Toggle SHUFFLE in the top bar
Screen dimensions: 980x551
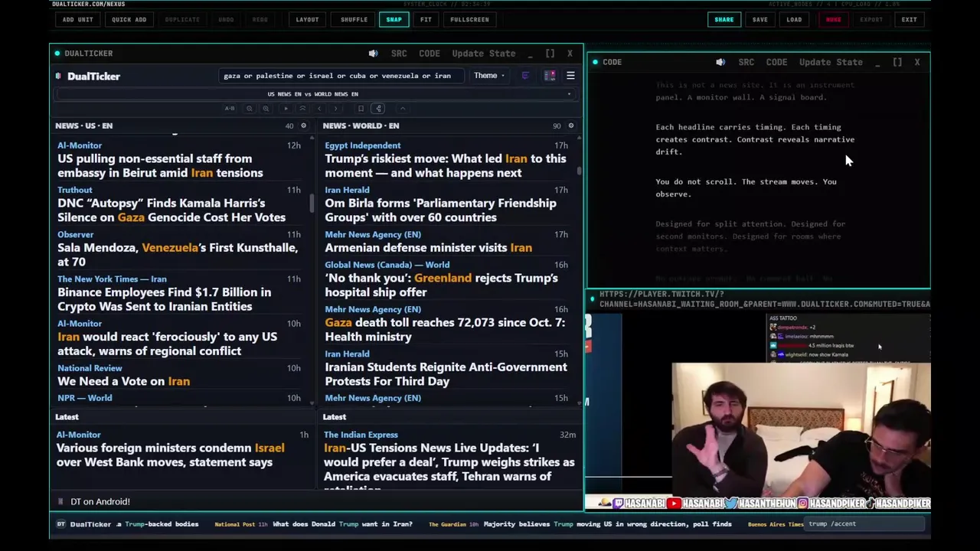tap(354, 19)
